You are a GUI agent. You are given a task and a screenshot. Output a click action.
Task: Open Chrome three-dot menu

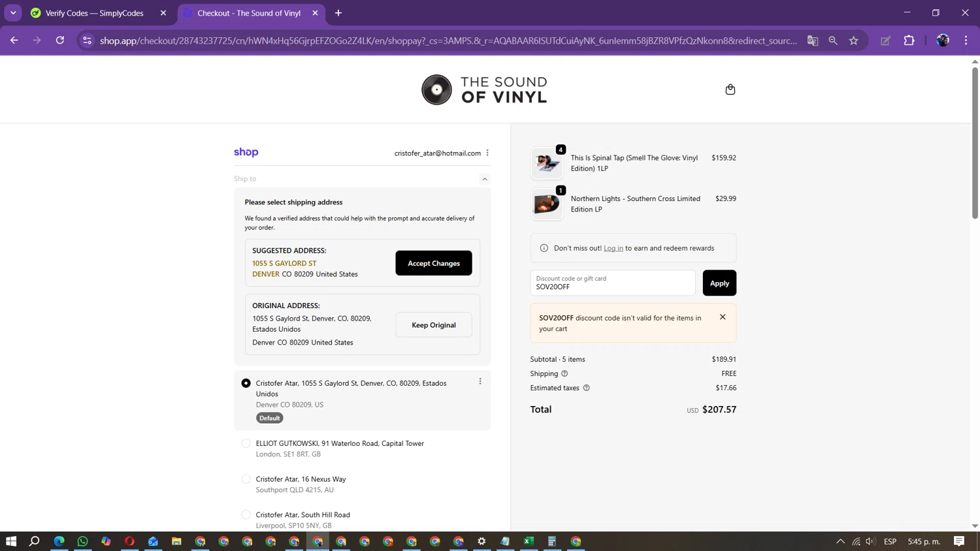[x=966, y=40]
